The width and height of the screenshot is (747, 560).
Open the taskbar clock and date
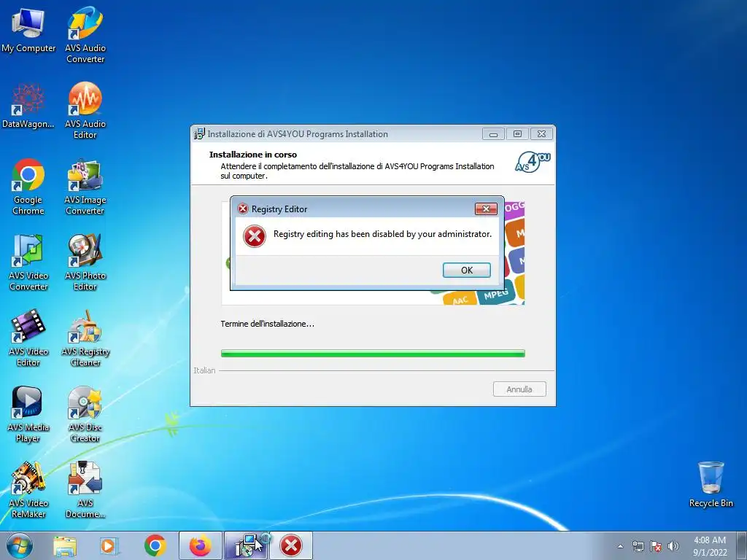pos(710,546)
